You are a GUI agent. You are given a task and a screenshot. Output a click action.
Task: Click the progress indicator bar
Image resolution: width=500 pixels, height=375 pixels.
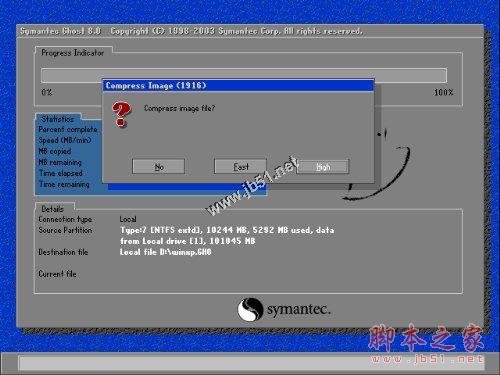pyautogui.click(x=244, y=75)
